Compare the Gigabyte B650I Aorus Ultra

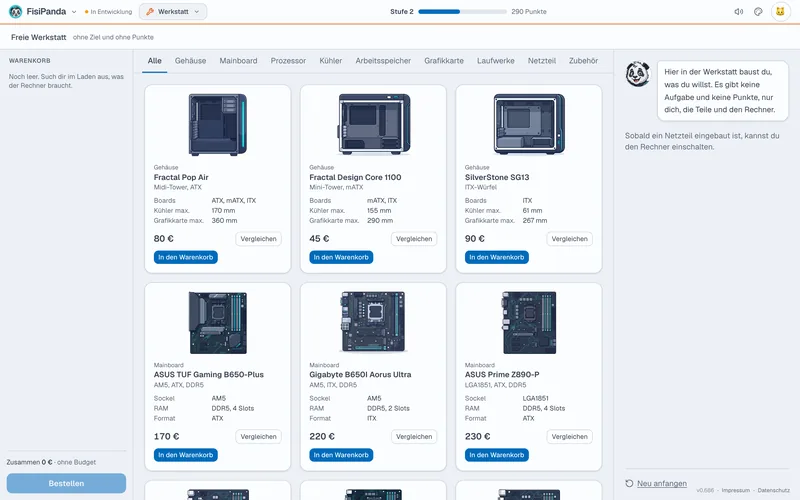(414, 437)
